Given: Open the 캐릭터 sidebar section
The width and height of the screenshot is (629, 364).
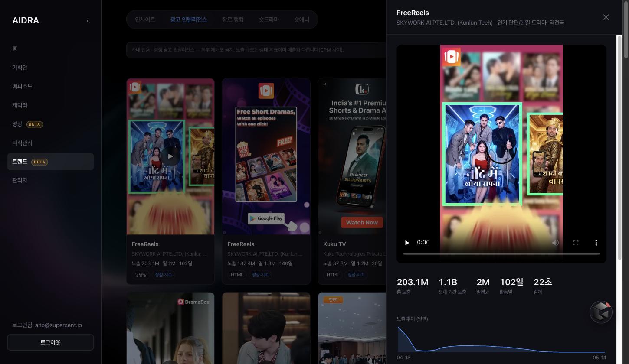Looking at the screenshot, I should [50, 105].
